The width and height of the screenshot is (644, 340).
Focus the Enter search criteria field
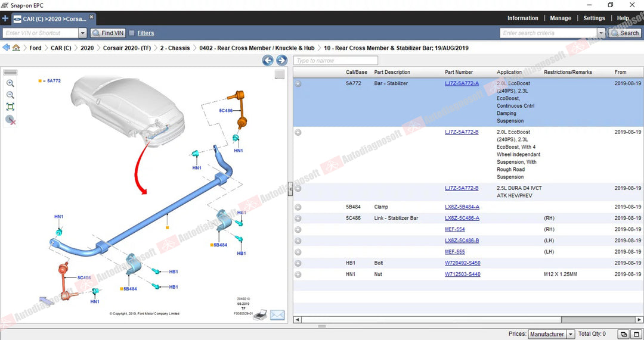click(549, 33)
